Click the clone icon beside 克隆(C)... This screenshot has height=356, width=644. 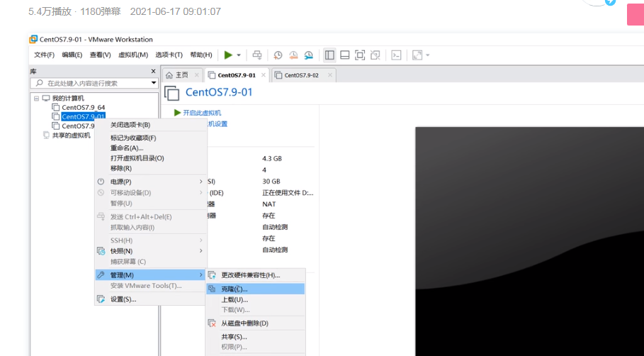tap(212, 289)
